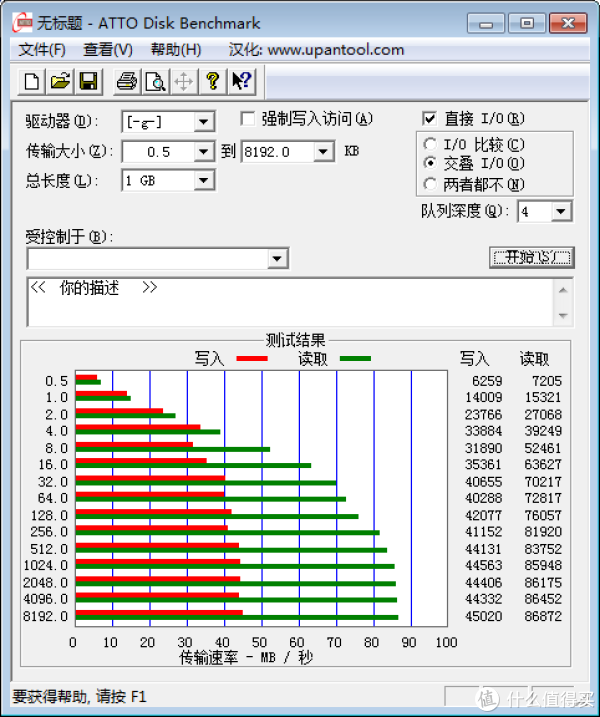Screen dimensions: 600x717
Task: Click the 读取 results column header
Action: (534, 359)
